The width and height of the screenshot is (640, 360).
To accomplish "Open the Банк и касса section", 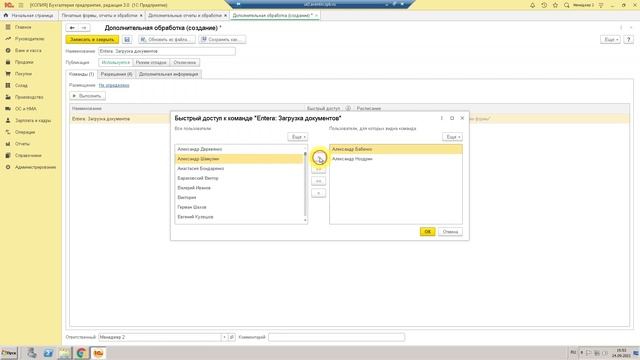I will pos(28,51).
